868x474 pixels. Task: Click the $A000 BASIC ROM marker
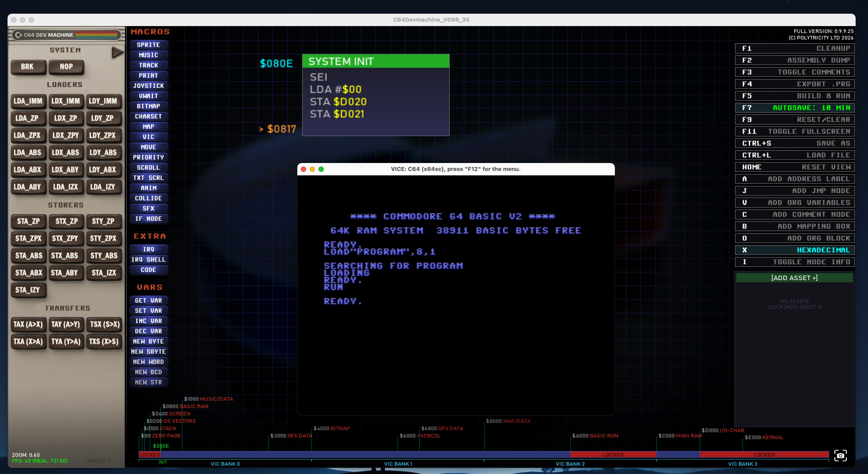595,436
